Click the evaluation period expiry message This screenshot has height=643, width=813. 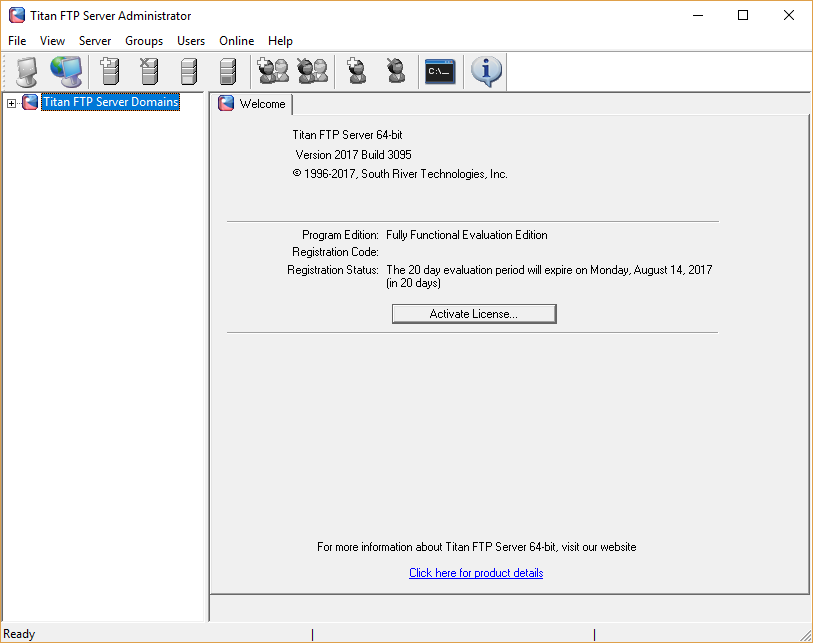click(549, 276)
